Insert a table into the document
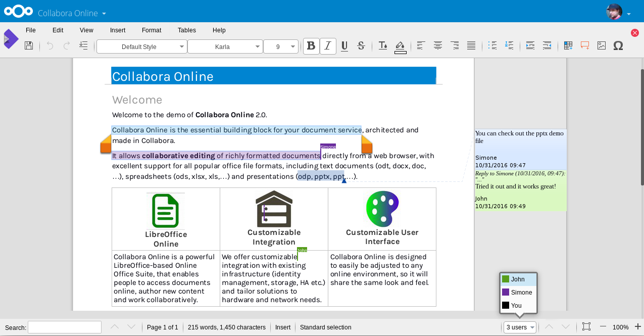Screen dimensions: 644x336 [568, 45]
